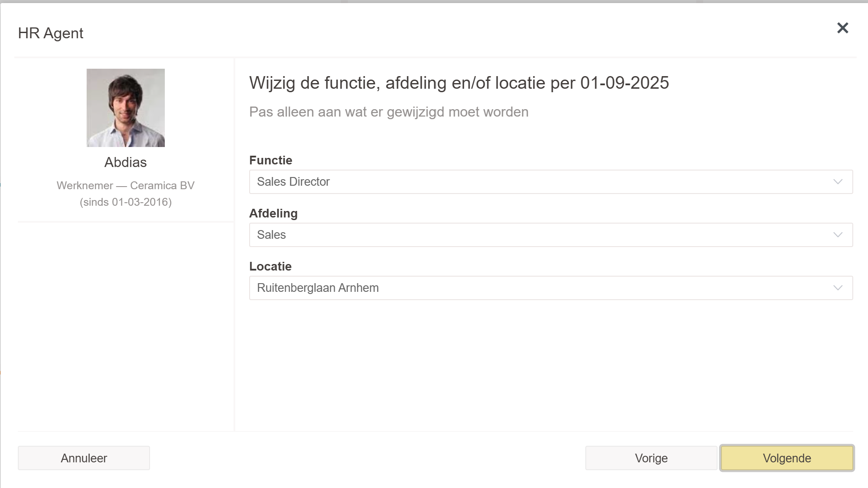Click the Functie dropdown chevron arrow

click(838, 182)
